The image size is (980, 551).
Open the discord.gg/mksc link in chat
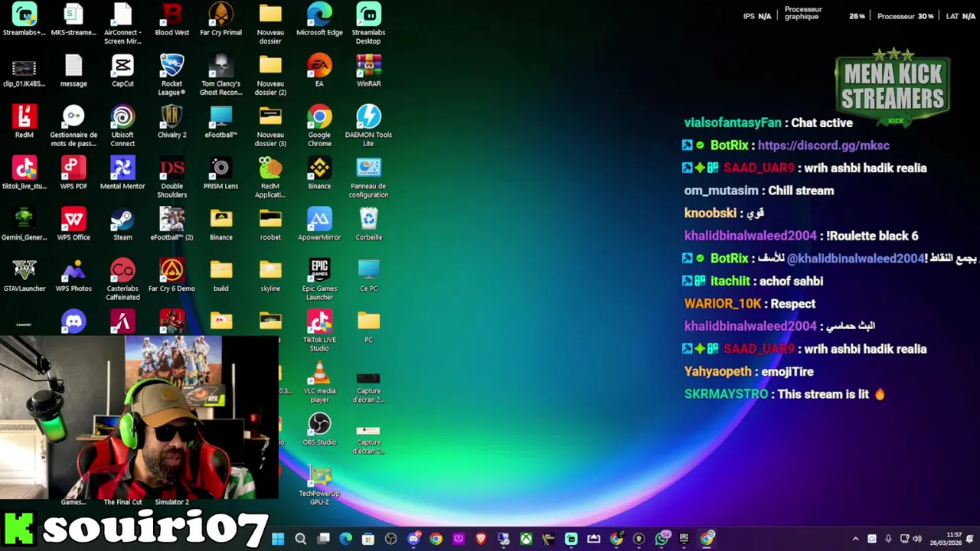coord(823,145)
